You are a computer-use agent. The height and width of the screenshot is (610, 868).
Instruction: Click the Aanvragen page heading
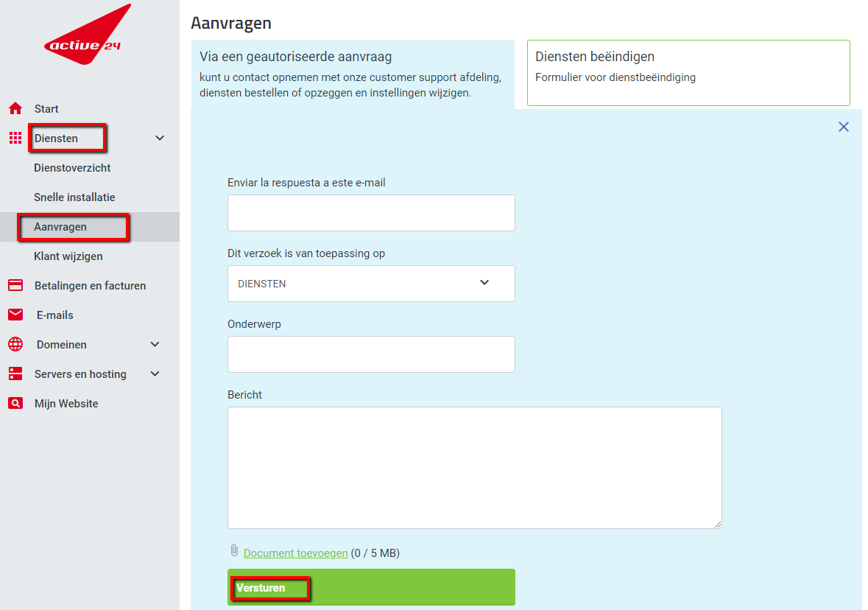pyautogui.click(x=231, y=24)
